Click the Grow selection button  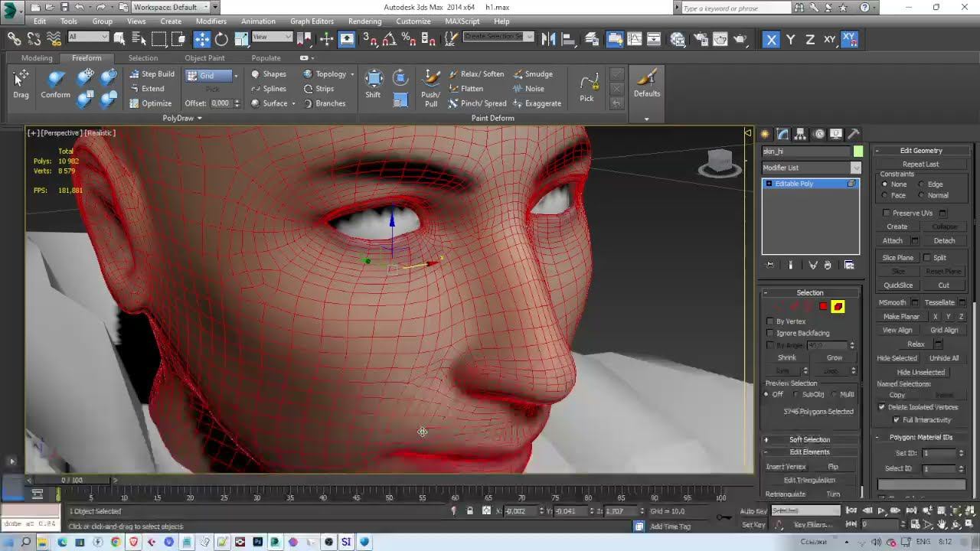click(x=834, y=357)
